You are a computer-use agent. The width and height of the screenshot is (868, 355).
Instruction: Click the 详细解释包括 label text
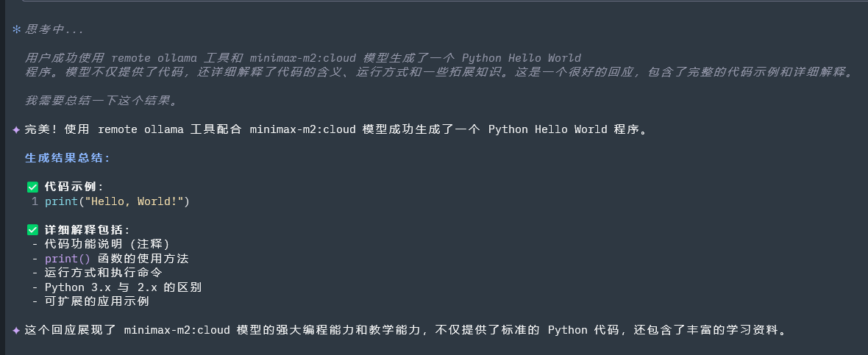[x=87, y=230]
